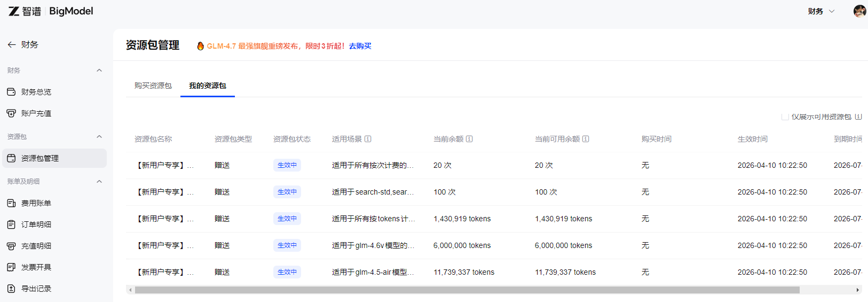Click 适用于glm-4.6v模型的 cell

(x=373, y=245)
